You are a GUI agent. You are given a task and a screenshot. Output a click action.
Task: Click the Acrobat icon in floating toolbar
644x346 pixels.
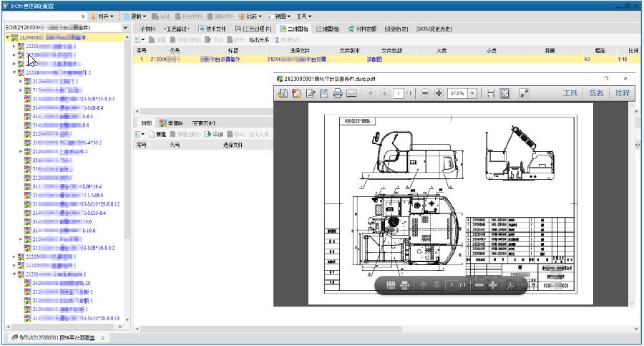(x=512, y=287)
